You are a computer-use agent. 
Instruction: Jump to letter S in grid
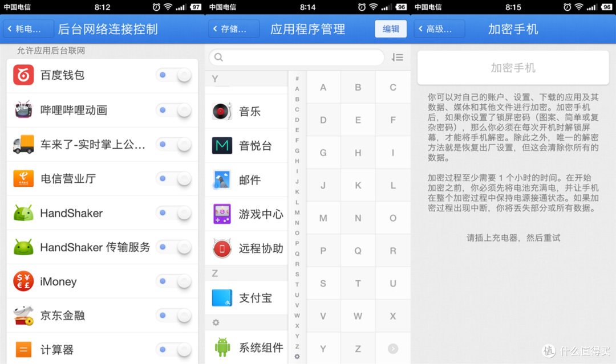click(x=323, y=283)
